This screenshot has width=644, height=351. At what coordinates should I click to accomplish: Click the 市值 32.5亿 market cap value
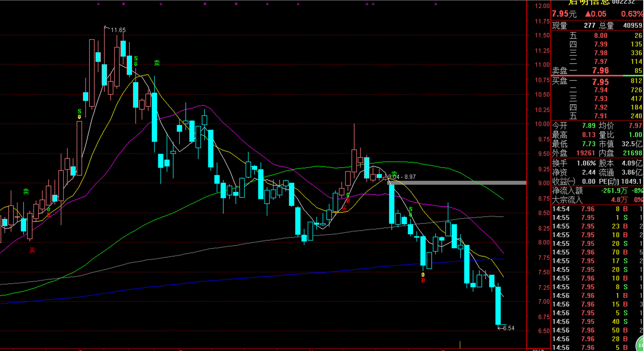632,144
